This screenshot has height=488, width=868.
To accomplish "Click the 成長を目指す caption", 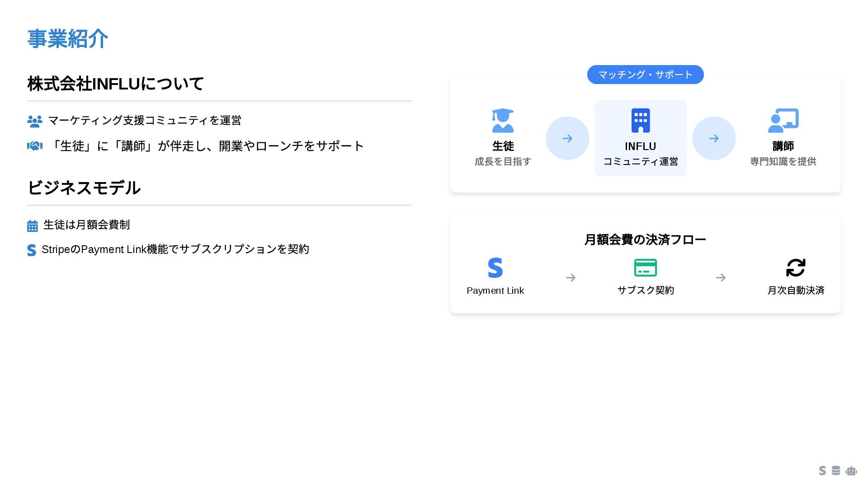I will (503, 162).
